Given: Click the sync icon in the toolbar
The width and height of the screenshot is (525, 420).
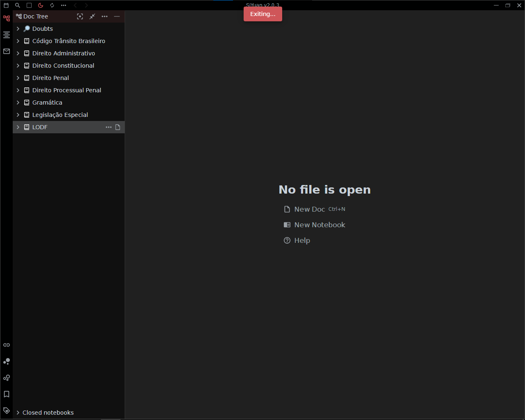Looking at the screenshot, I should (x=52, y=5).
